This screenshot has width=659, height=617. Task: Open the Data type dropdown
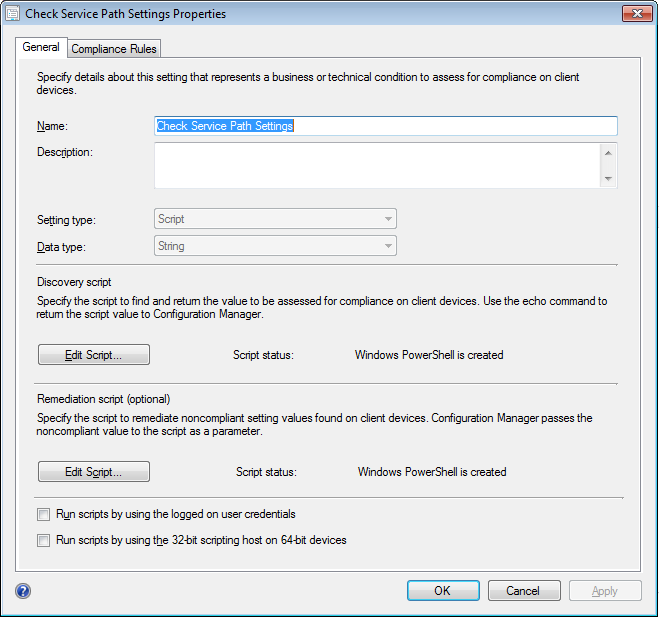[x=275, y=246]
